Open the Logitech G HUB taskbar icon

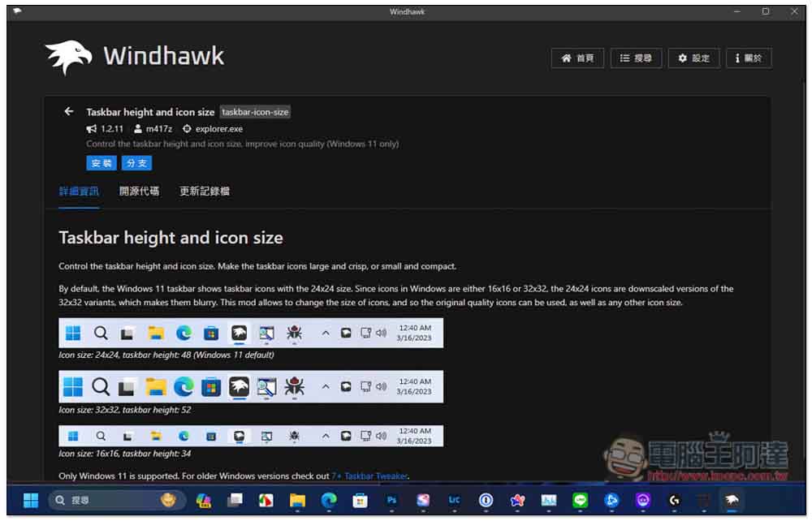pos(674,500)
